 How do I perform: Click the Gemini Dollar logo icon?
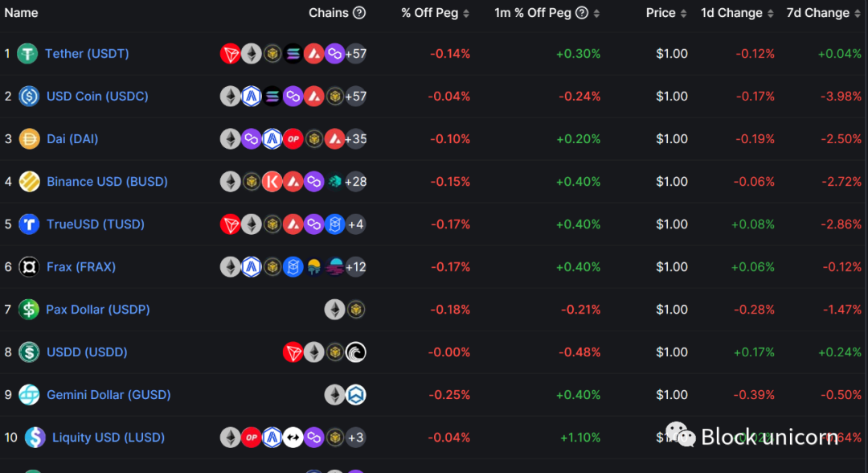(x=29, y=395)
